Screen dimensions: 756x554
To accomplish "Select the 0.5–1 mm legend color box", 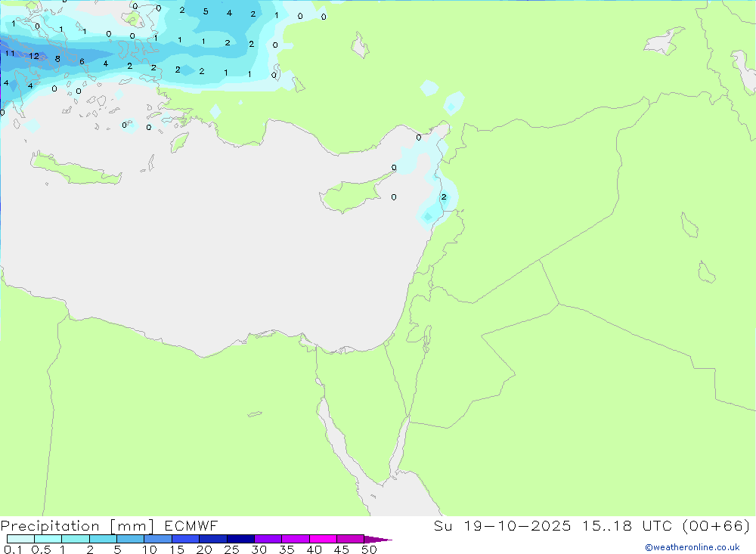I will click(x=48, y=539).
